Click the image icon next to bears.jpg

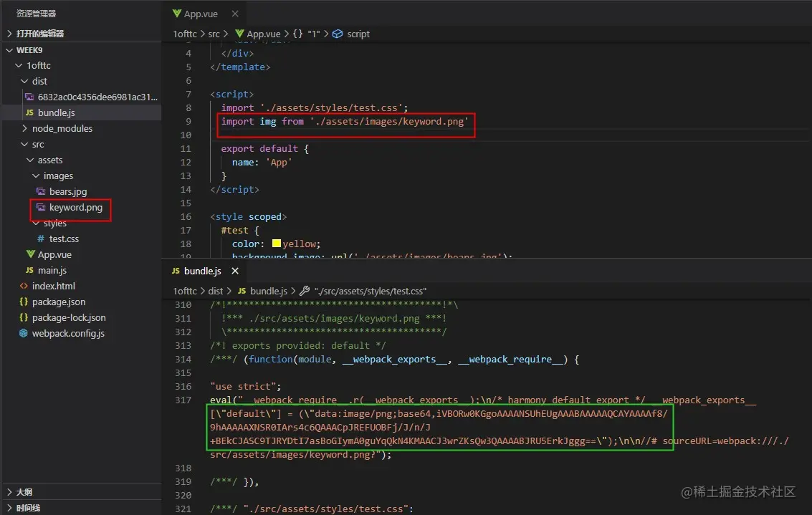(x=40, y=191)
